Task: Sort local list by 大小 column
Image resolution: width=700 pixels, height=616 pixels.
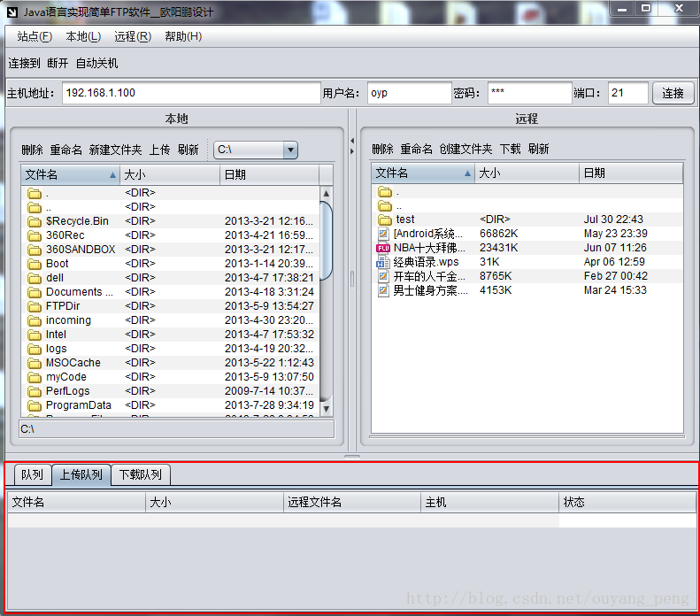Action: pyautogui.click(x=170, y=174)
